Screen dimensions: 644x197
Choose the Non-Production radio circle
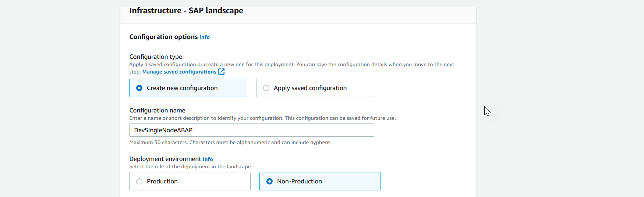[x=270, y=182]
